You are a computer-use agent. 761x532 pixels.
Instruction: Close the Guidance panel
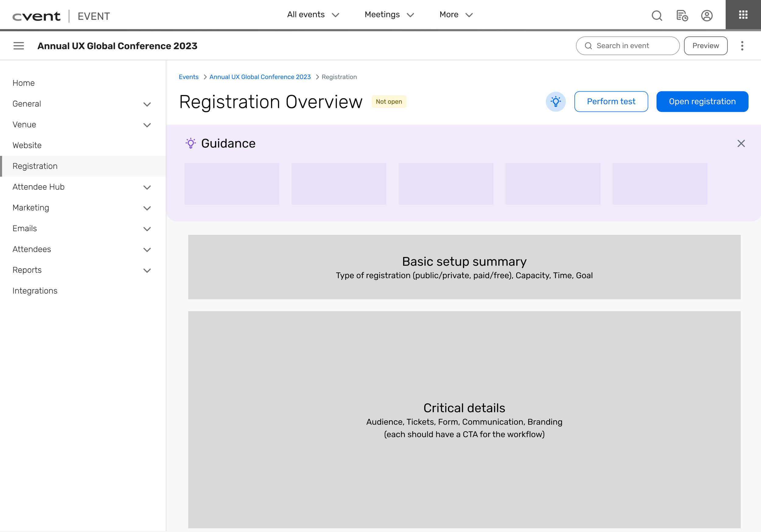click(x=741, y=144)
